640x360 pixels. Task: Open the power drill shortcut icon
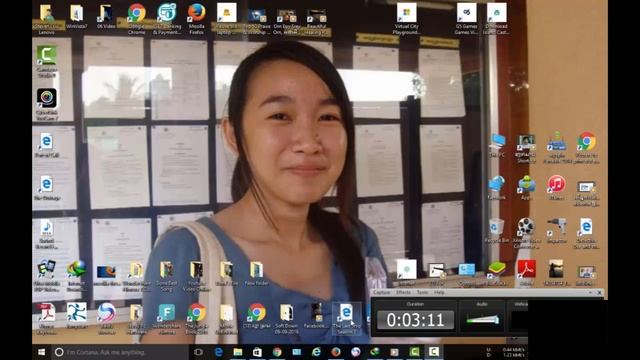(556, 231)
